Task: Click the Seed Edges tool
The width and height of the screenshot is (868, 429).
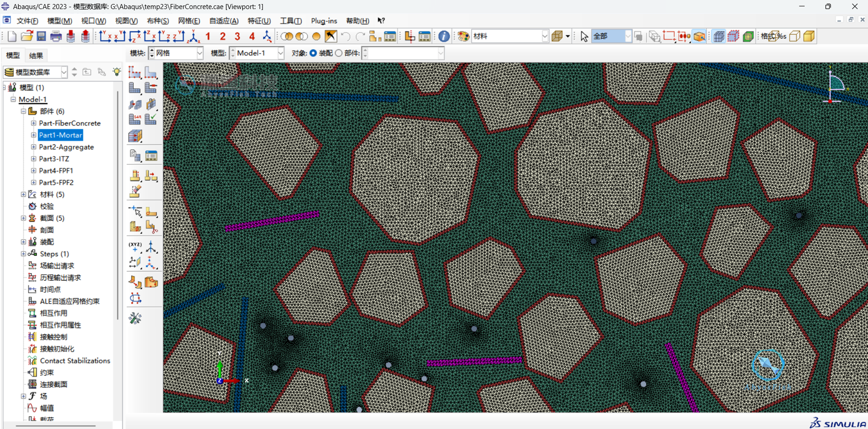Action: point(151,72)
